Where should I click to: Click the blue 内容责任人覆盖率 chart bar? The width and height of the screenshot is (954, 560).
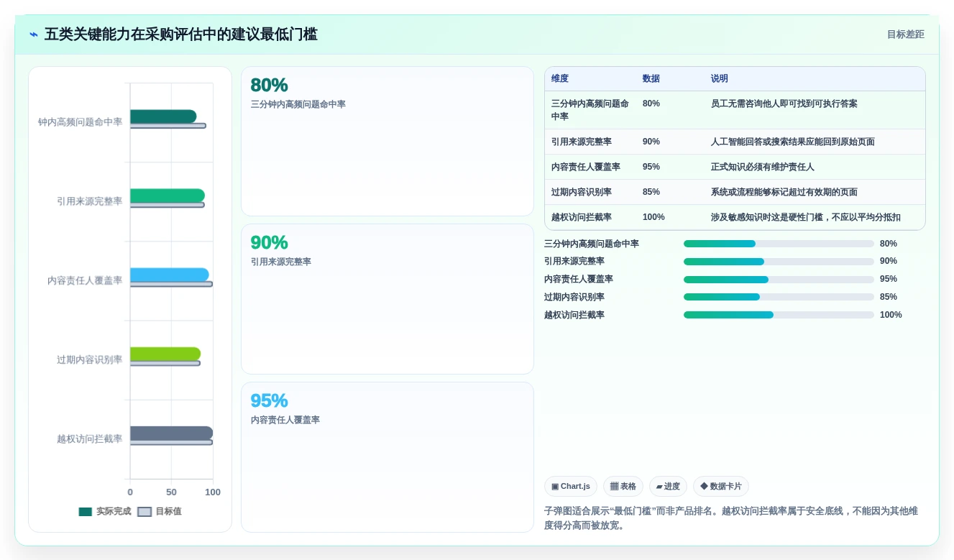(170, 275)
